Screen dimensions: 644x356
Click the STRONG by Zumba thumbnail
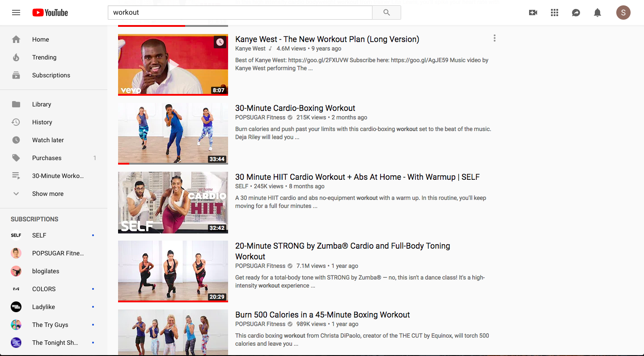click(x=173, y=271)
